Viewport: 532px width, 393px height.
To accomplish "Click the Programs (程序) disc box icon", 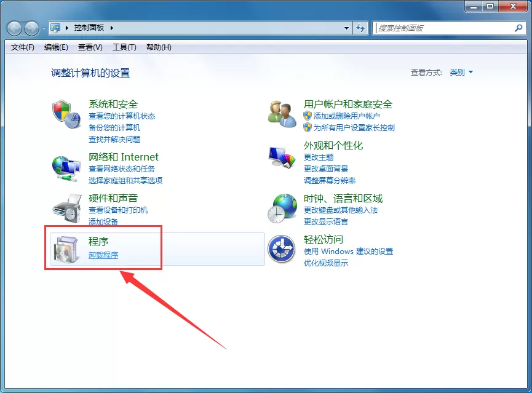I will pos(65,250).
